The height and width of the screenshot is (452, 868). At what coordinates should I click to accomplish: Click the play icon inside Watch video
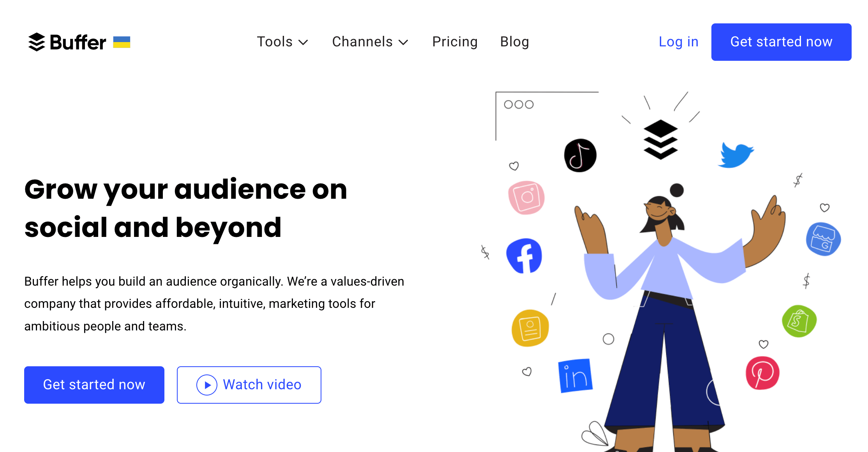(207, 385)
